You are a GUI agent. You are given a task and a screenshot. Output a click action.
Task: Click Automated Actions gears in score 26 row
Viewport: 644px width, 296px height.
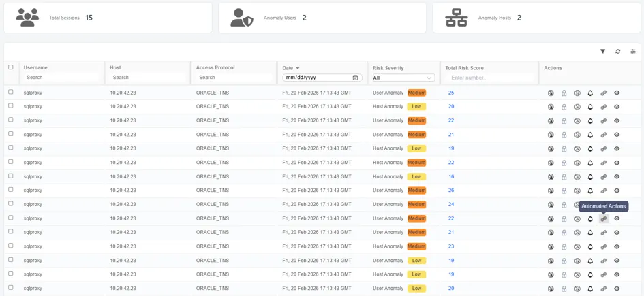coord(603,191)
